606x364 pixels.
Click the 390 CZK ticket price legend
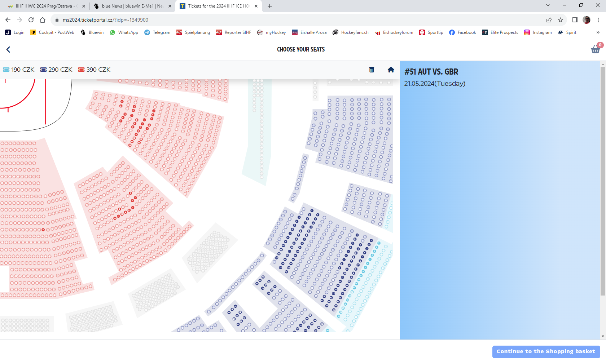[x=95, y=70]
